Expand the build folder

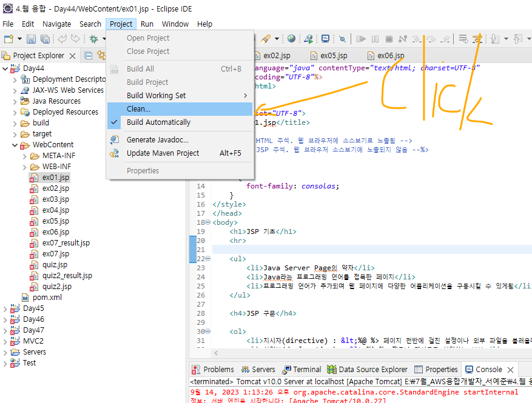click(x=15, y=124)
